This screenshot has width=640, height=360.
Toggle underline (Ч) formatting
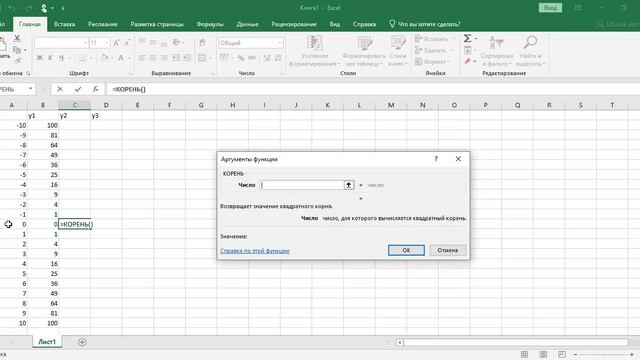tap(61, 58)
